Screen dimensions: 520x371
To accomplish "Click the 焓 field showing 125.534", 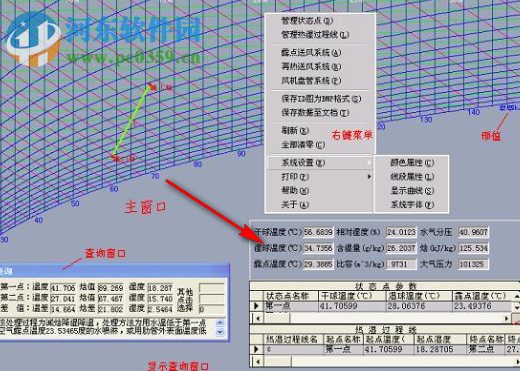I will point(473,248).
